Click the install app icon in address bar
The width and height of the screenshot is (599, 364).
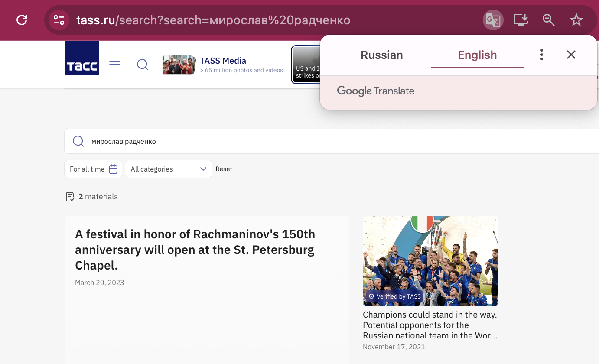tap(521, 20)
